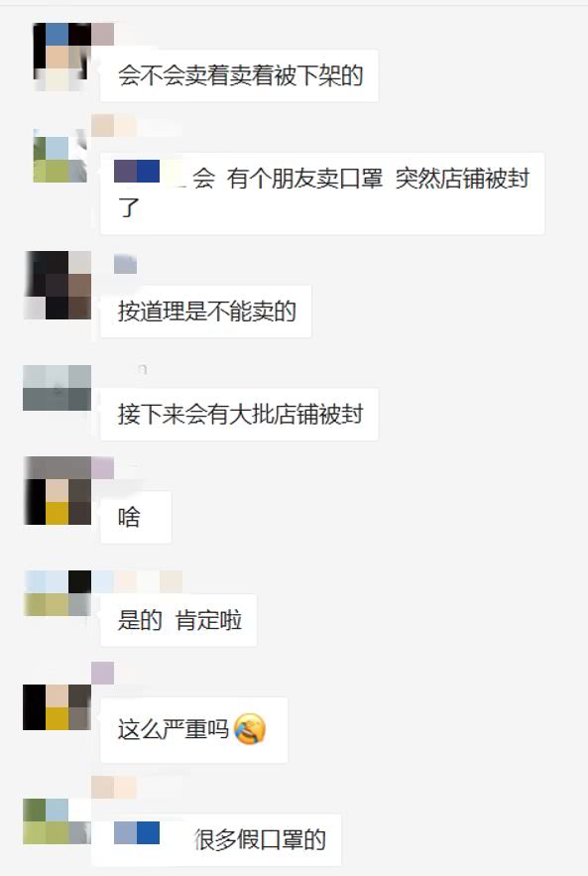Click avatar beside 是的 肯定啦
588x876 pixels.
click(58, 593)
